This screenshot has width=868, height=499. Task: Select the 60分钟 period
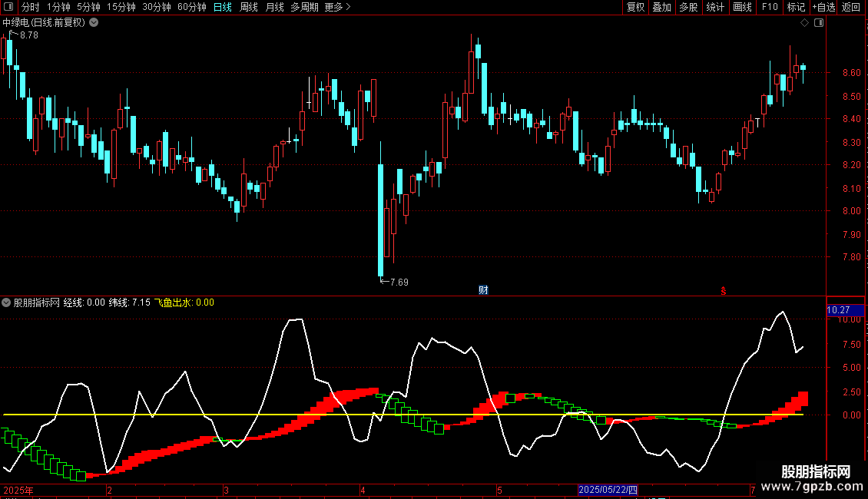(x=191, y=7)
